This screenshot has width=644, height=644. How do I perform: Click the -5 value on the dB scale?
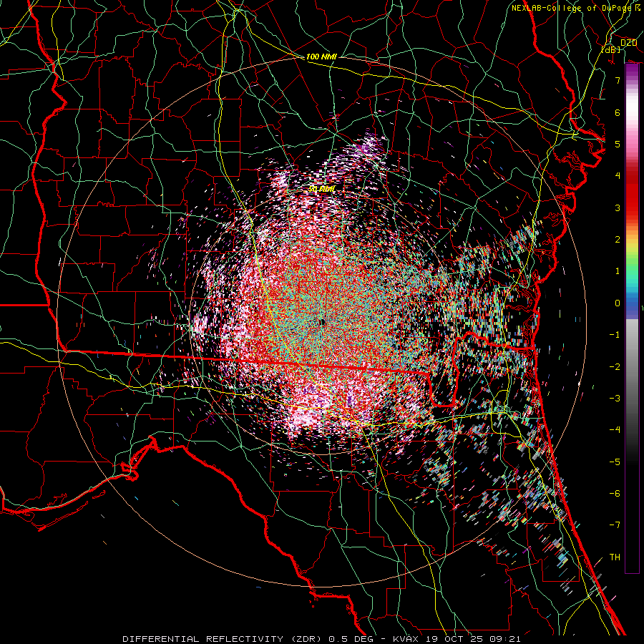[615, 462]
